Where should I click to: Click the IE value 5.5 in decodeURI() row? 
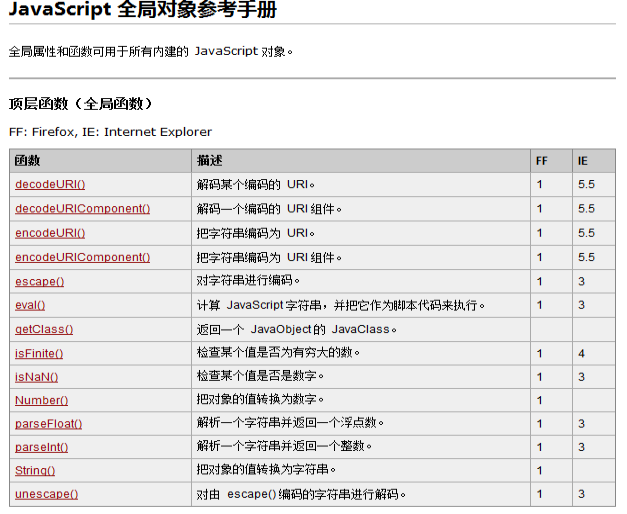pos(586,184)
